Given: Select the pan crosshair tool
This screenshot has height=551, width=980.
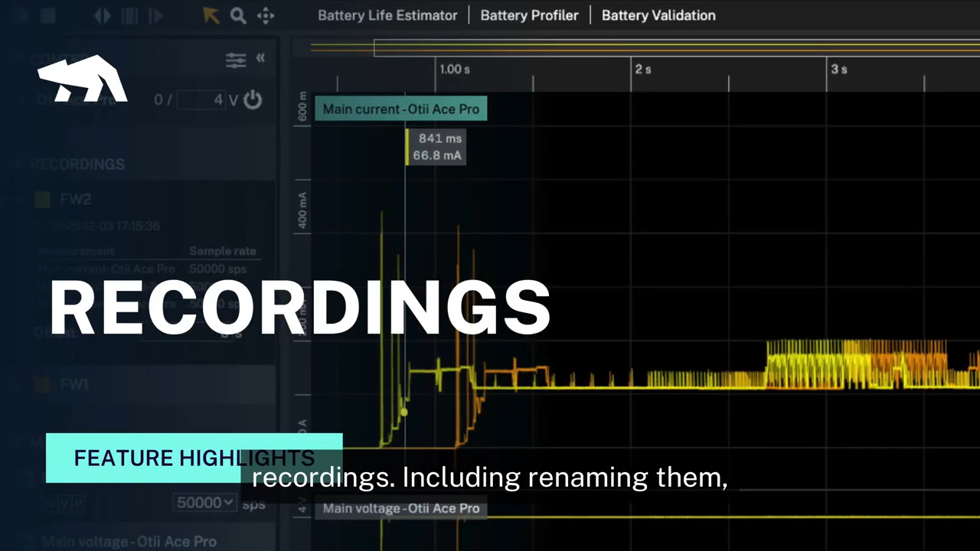Looking at the screenshot, I should click(266, 15).
